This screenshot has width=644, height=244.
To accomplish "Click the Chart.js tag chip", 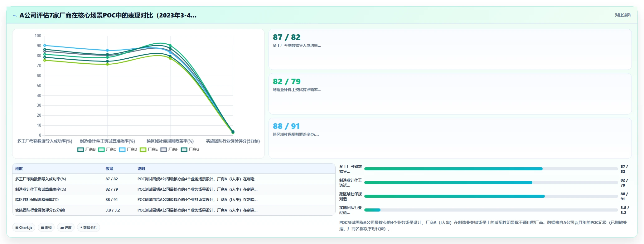I will click(24, 227).
